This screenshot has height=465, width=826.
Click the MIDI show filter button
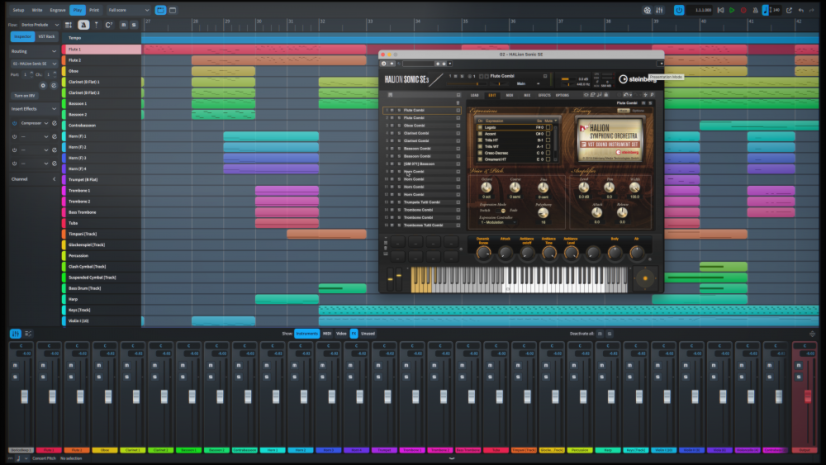click(x=327, y=333)
